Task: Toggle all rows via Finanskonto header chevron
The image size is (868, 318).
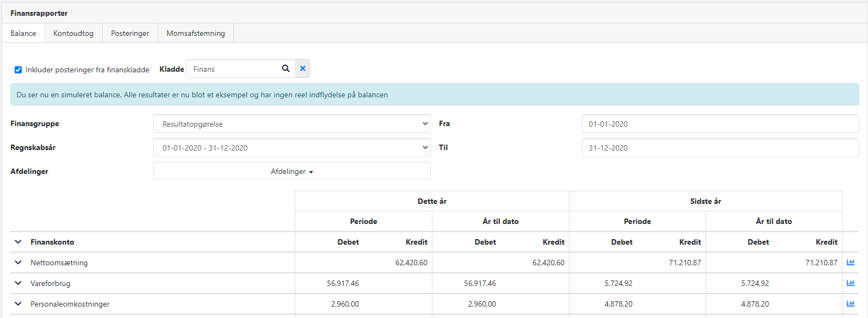Action: (x=18, y=242)
